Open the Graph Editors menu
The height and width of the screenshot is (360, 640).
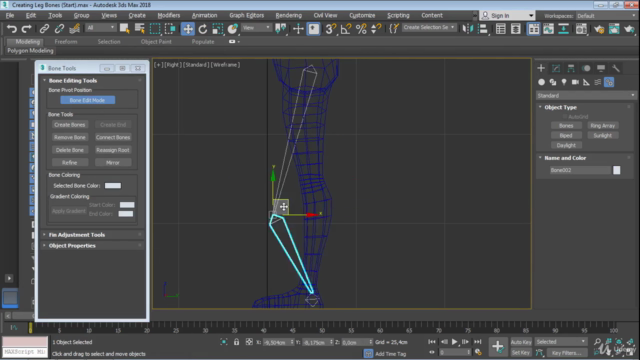(x=247, y=16)
